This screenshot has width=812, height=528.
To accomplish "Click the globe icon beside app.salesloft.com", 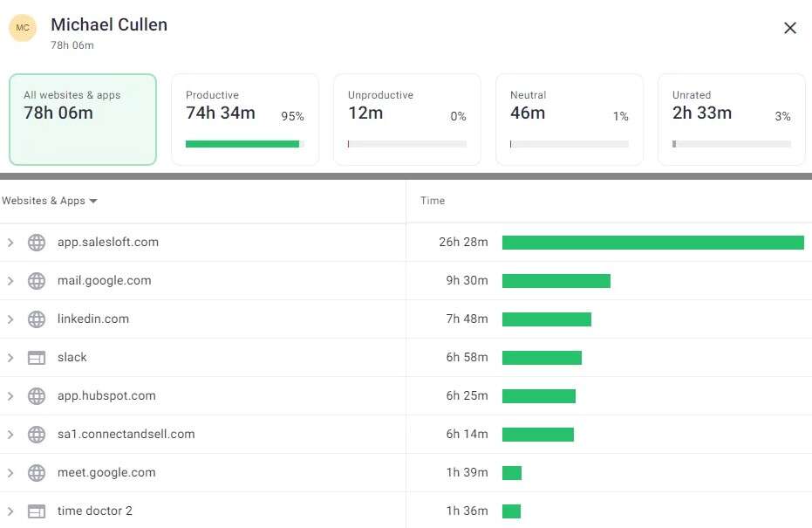I will pos(37,242).
